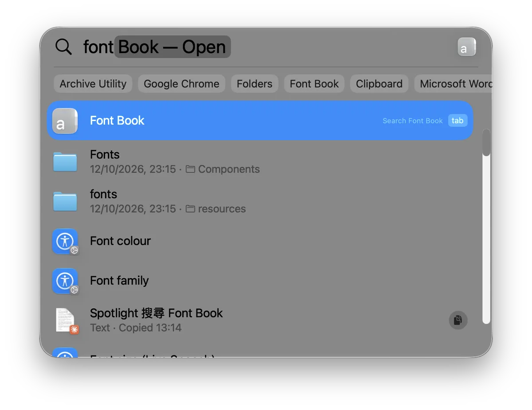
Task: Click the Components folder path label
Action: pyautogui.click(x=223, y=170)
